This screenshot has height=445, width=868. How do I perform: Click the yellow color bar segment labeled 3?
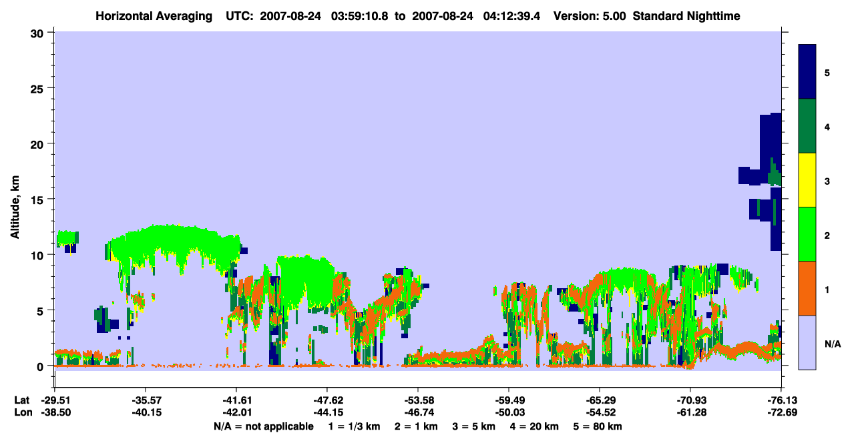point(807,180)
